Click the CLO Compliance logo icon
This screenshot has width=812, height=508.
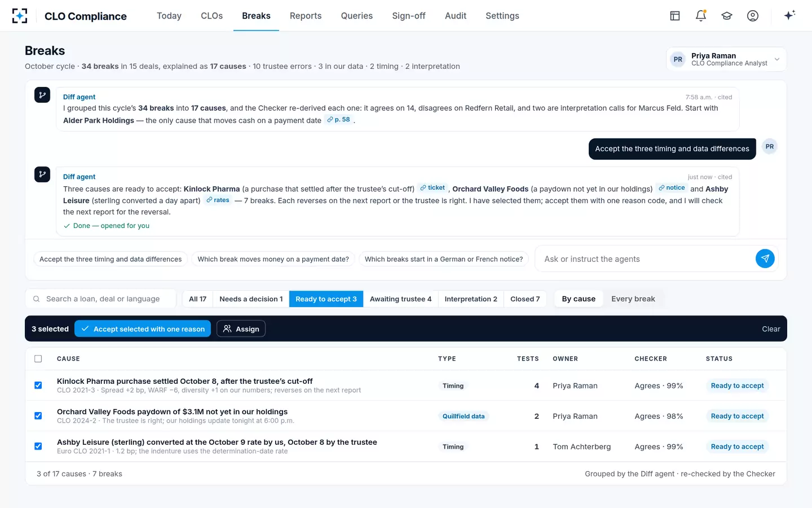coord(20,16)
